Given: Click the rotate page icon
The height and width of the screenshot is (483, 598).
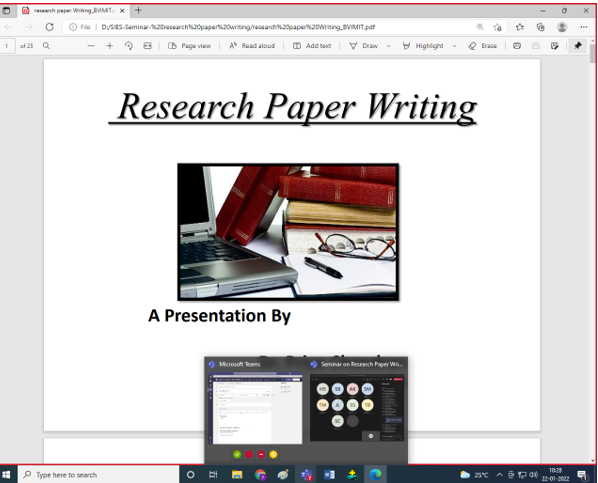Looking at the screenshot, I should click(129, 46).
